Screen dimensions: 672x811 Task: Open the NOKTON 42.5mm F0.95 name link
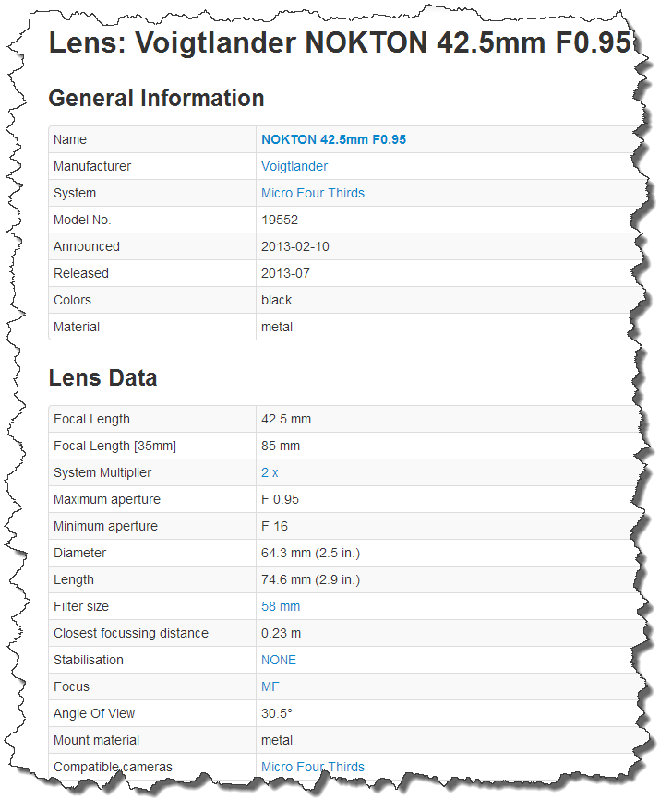click(x=333, y=139)
